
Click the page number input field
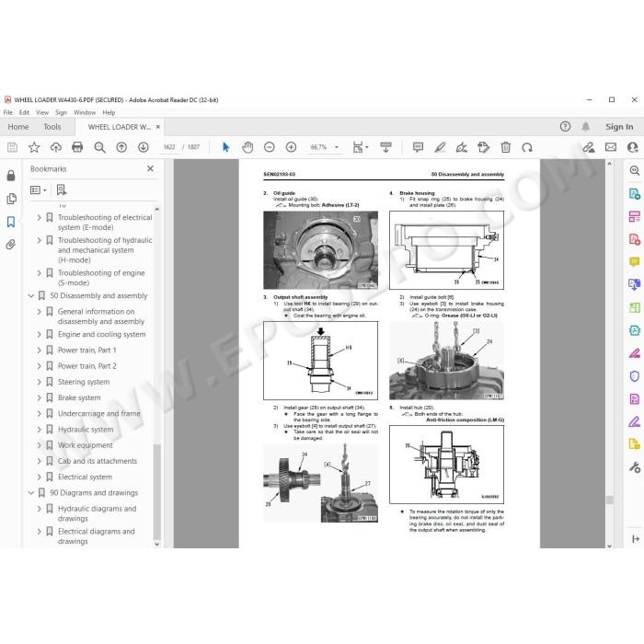tap(169, 147)
